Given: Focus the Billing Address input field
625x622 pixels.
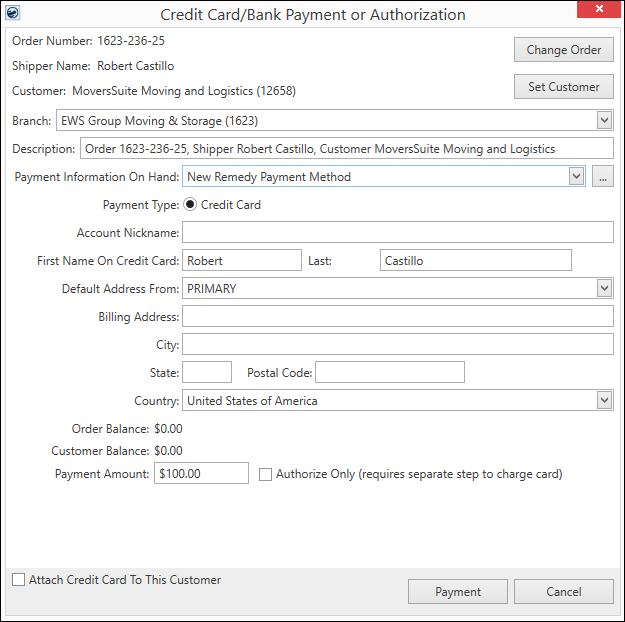Looking at the screenshot, I should pos(397,317).
